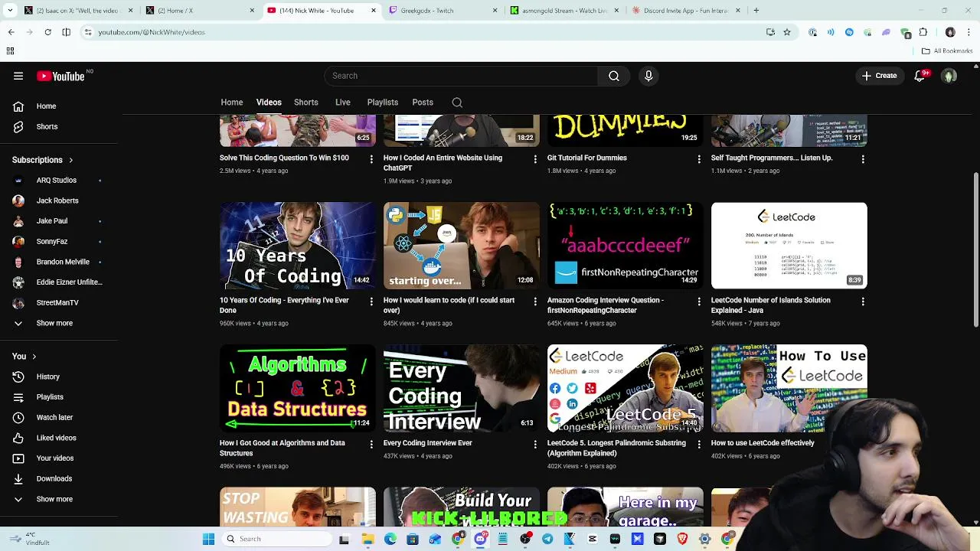
Task: Open firstNonRepeatingCharacter video thumbnail
Action: pyautogui.click(x=626, y=246)
